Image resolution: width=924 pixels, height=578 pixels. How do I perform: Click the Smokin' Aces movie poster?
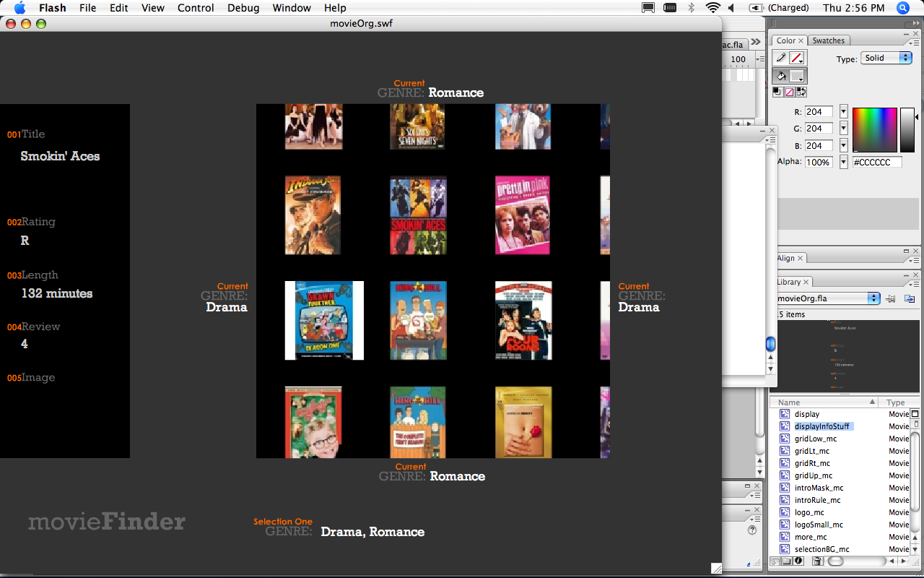[418, 215]
